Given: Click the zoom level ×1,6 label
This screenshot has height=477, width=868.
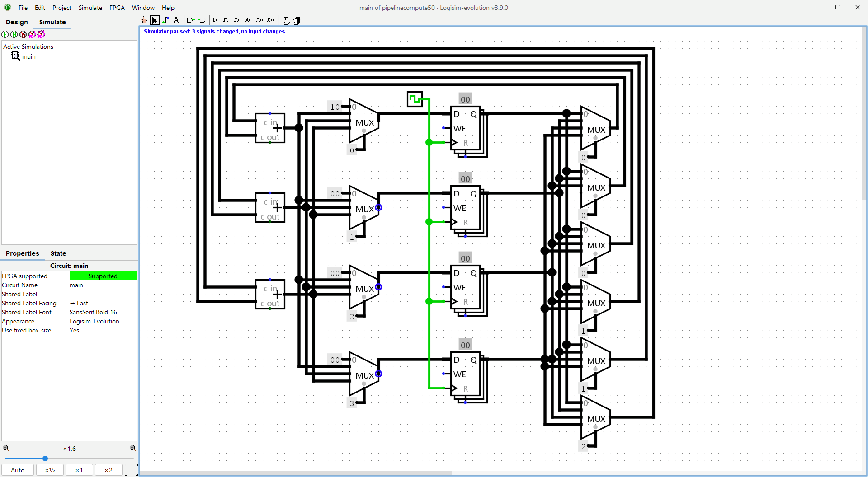Looking at the screenshot, I should coord(70,449).
